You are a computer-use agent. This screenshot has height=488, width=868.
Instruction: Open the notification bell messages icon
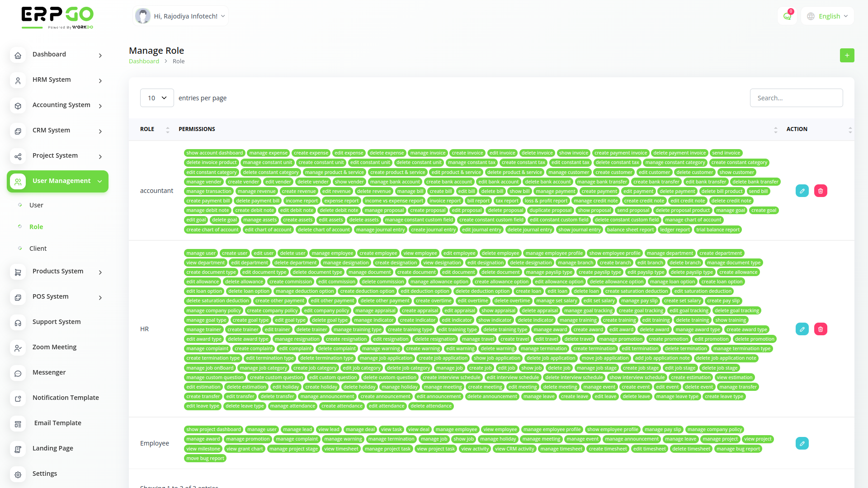coord(787,16)
